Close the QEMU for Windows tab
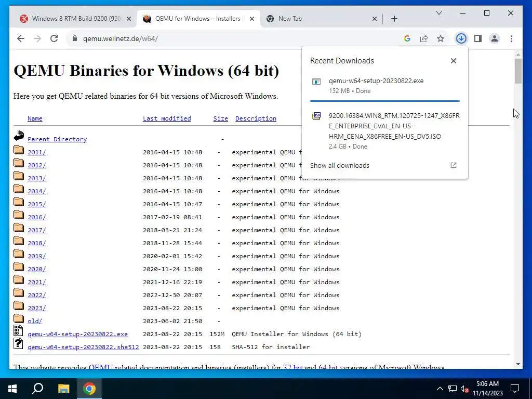The height and width of the screenshot is (399, 532). [x=252, y=19]
